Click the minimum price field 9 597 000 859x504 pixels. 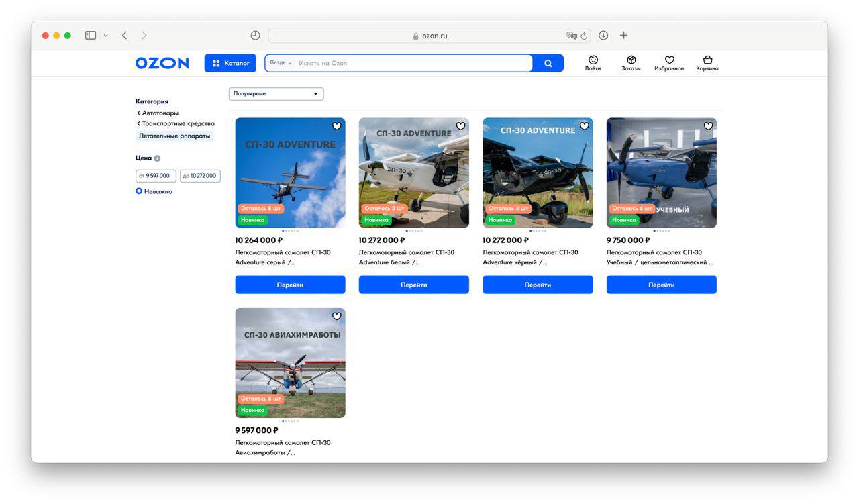(x=156, y=176)
